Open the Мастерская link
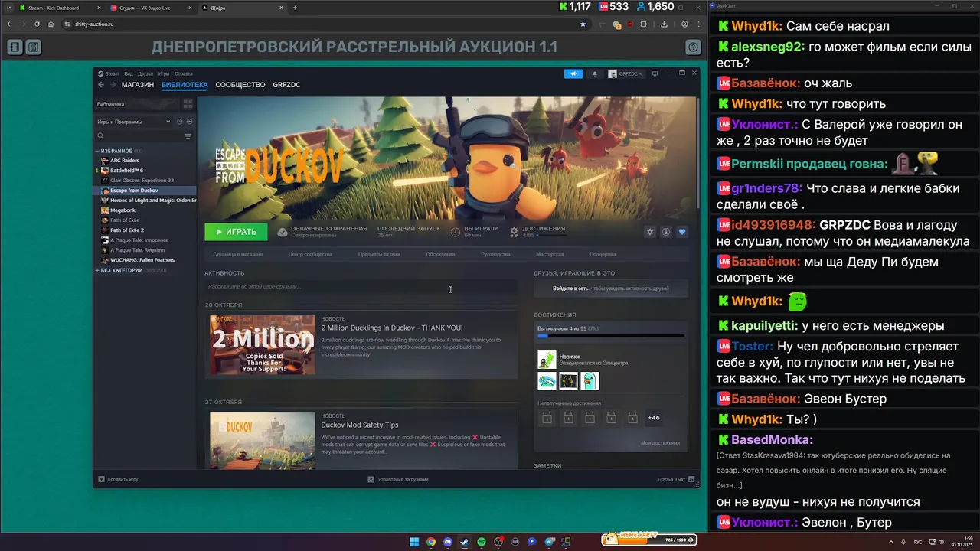The height and width of the screenshot is (551, 980). [x=550, y=254]
